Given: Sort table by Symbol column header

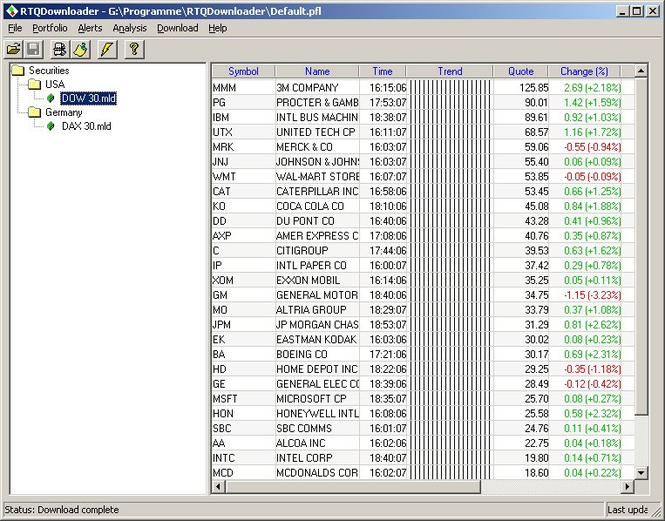Looking at the screenshot, I should tap(243, 72).
